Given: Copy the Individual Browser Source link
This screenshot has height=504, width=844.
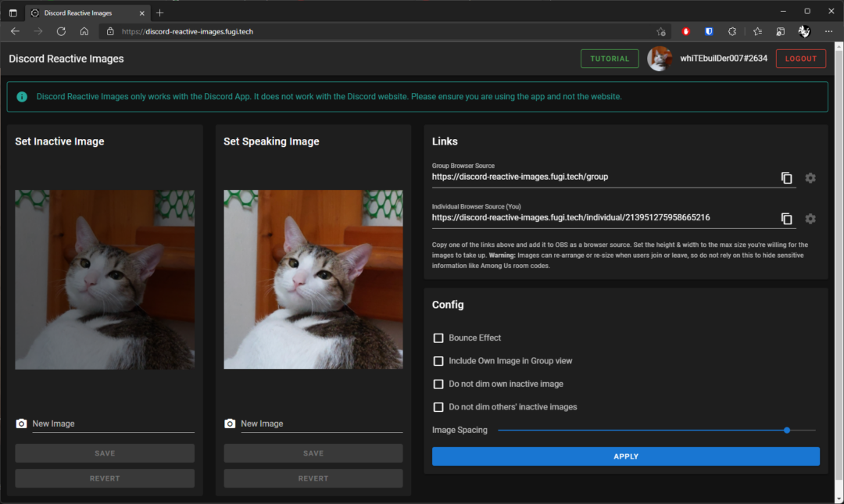Looking at the screenshot, I should click(786, 219).
